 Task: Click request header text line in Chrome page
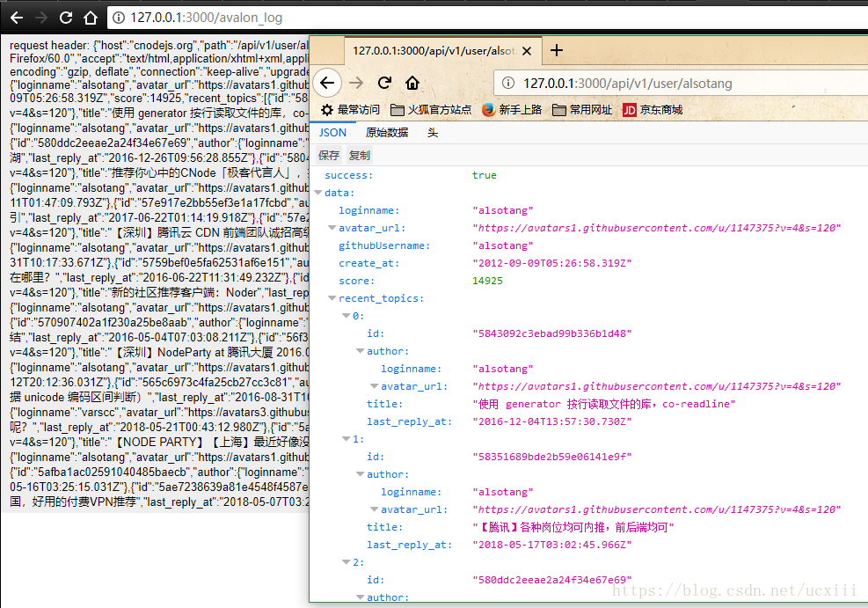(x=159, y=46)
